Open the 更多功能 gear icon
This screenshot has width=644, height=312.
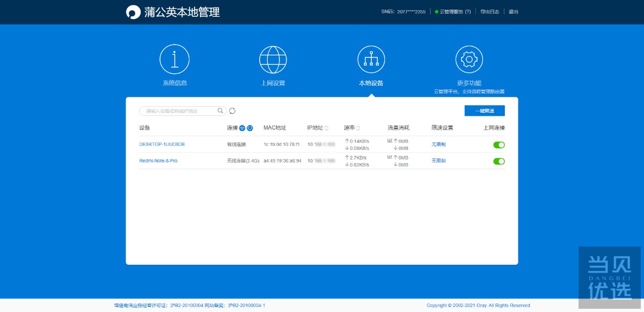470,60
